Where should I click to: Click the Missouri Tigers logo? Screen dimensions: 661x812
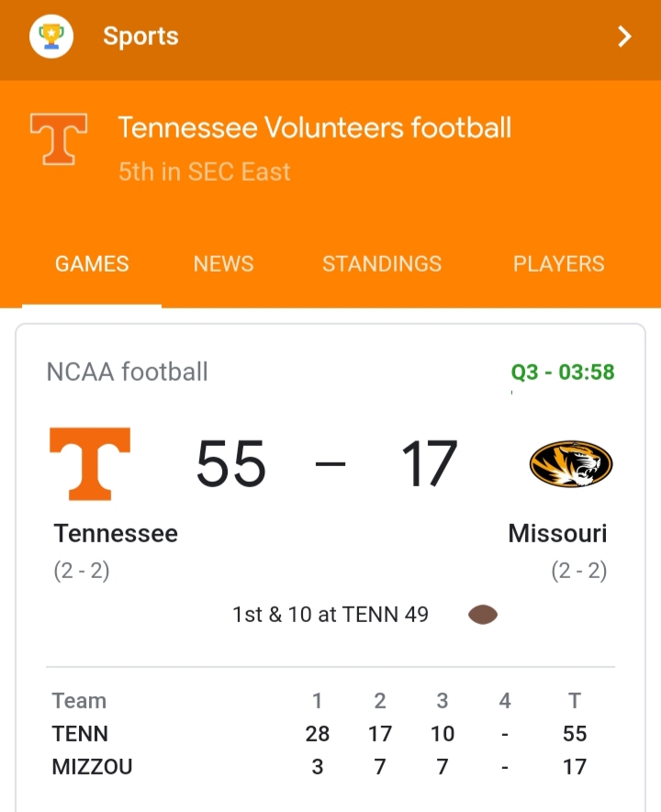pos(570,463)
